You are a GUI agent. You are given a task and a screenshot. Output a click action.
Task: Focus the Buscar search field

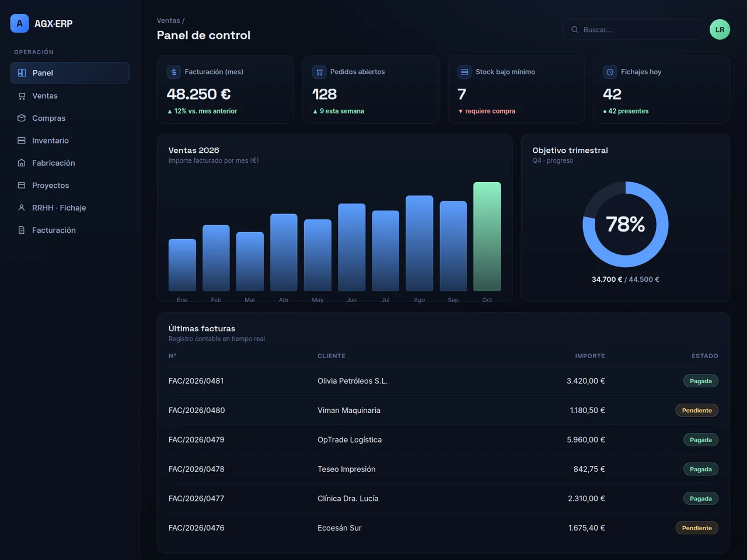(633, 30)
